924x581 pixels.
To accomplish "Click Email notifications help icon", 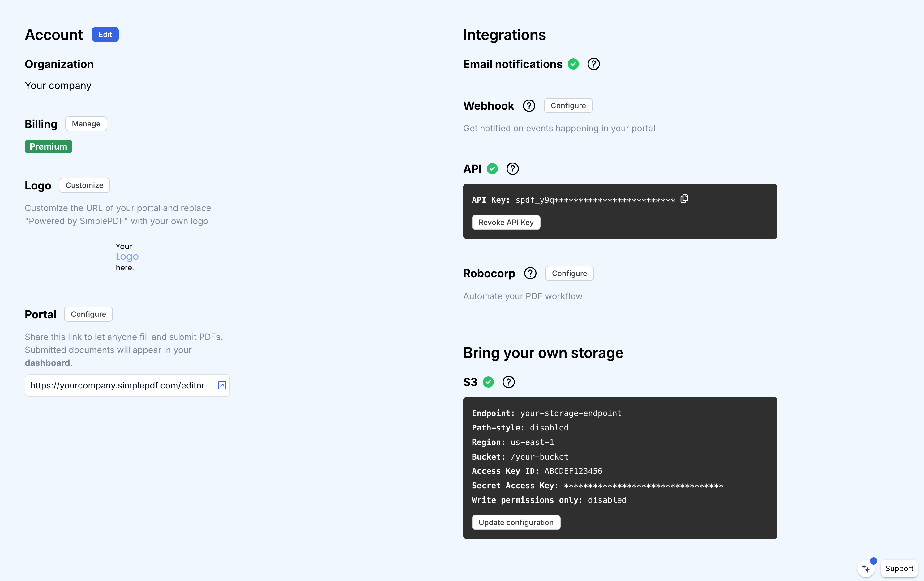I will [x=594, y=64].
